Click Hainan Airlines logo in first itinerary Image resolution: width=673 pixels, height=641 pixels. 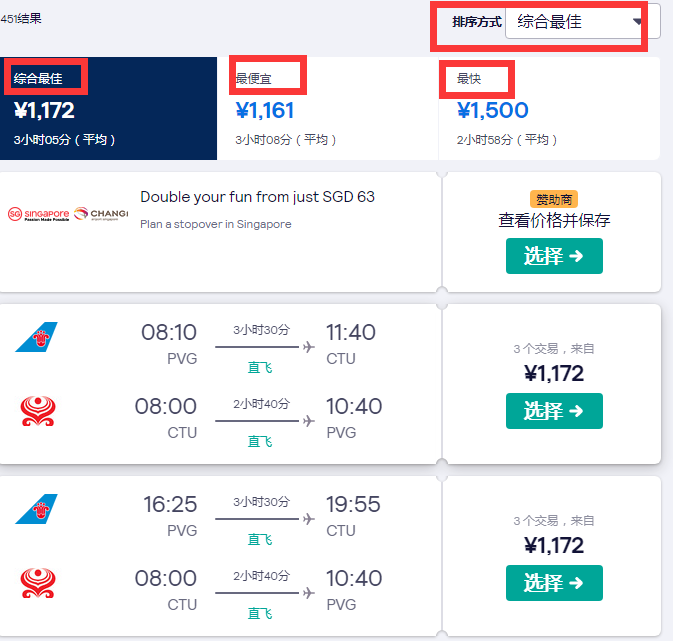coord(38,411)
